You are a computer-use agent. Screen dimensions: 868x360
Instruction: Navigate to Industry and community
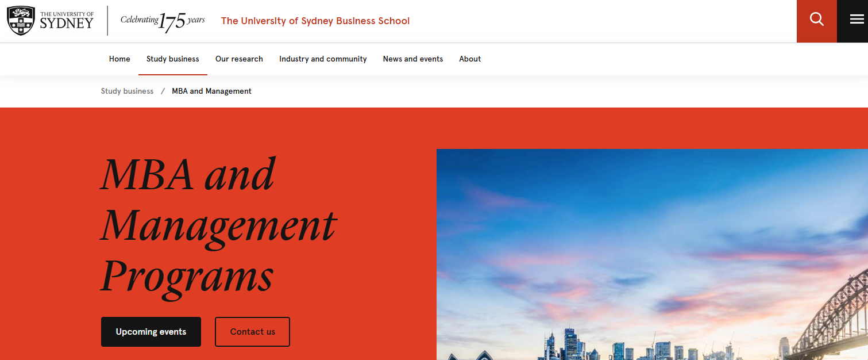pyautogui.click(x=323, y=59)
